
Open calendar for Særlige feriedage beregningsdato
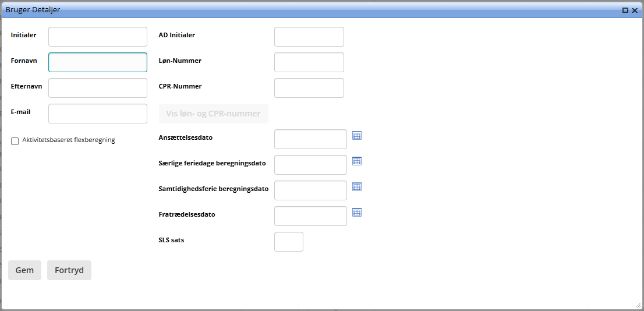click(357, 161)
